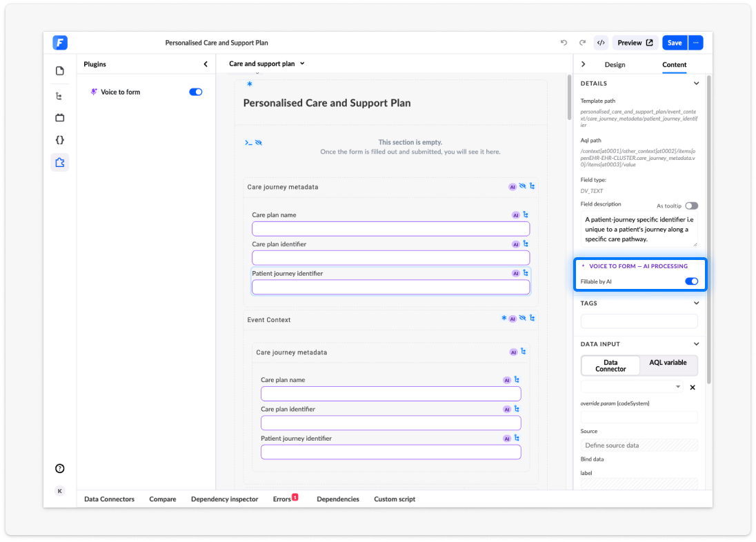Click the Define source data field
Image resolution: width=756 pixels, height=542 pixels.
[639, 445]
